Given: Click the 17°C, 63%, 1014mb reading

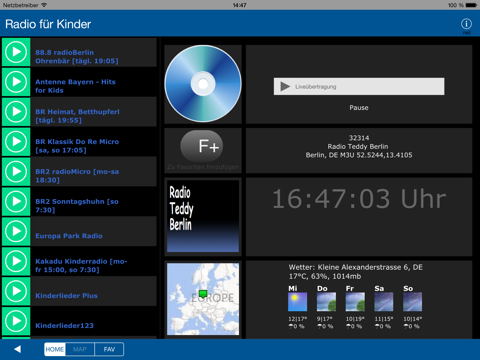Looking at the screenshot, I should tap(325, 276).
